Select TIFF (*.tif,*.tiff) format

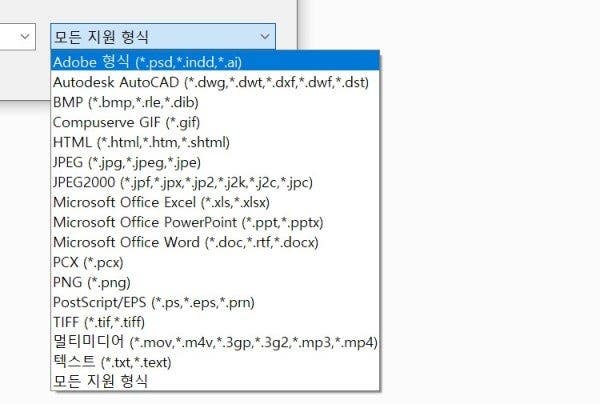coord(215,322)
